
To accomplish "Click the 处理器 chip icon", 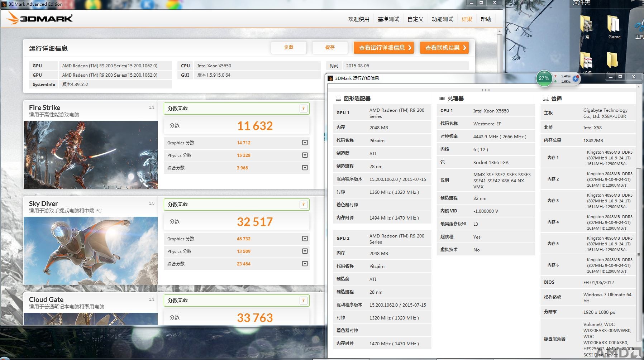I will [x=442, y=99].
